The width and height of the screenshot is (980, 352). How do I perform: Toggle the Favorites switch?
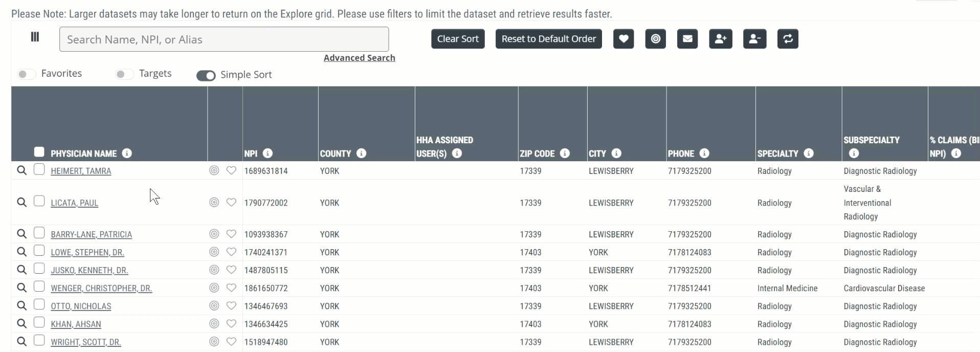tap(26, 74)
